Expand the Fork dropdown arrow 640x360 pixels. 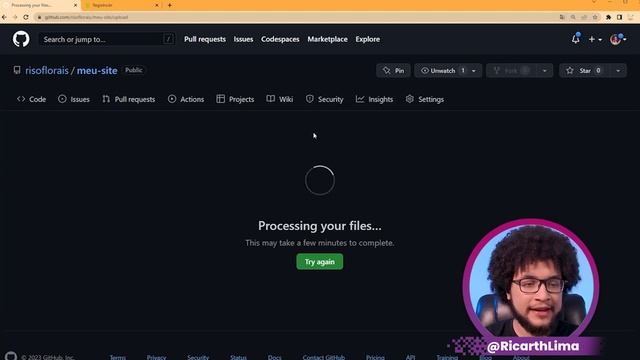point(544,71)
